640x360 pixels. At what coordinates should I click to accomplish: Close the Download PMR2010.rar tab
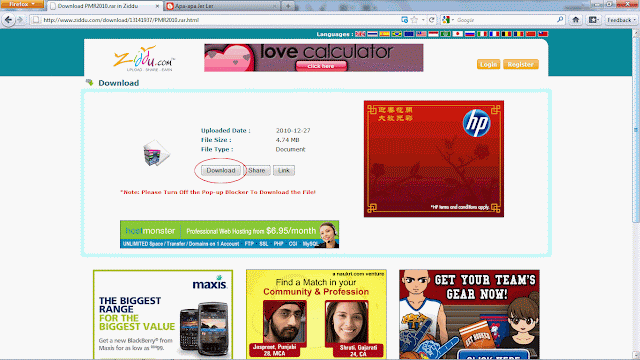157,6
